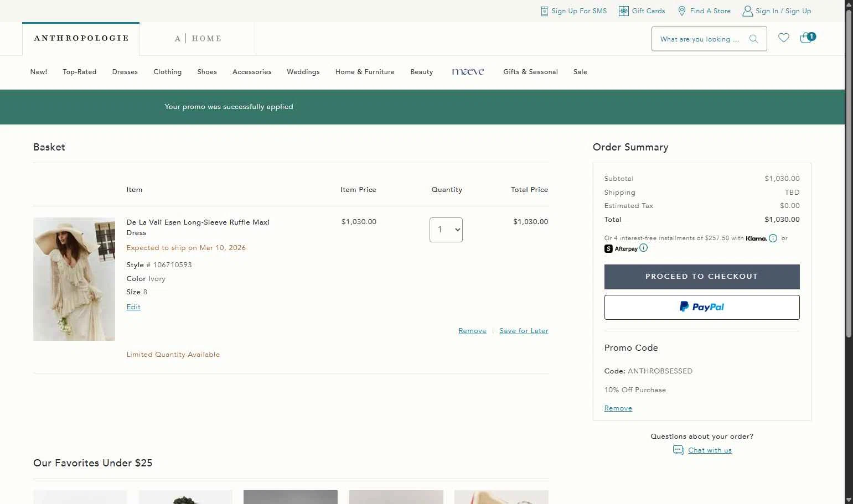Pay with the PayPal button
The image size is (853, 504).
pos(702,307)
